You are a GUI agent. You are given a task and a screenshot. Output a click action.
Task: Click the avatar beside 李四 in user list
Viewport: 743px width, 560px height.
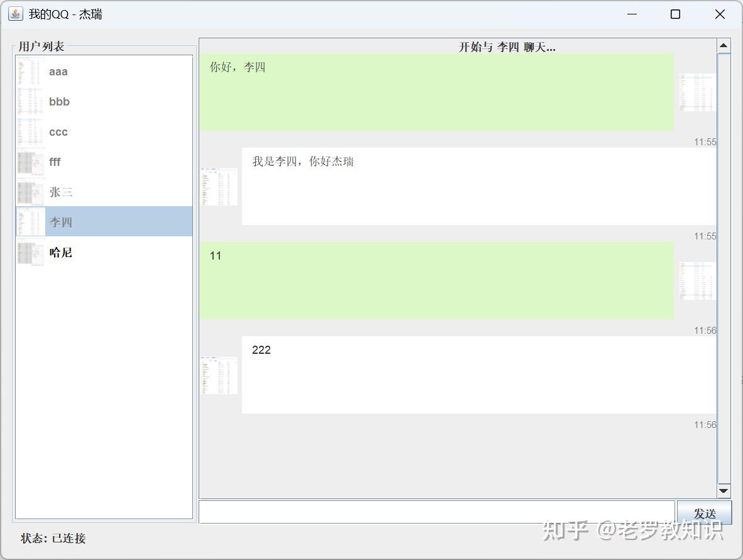(31, 222)
